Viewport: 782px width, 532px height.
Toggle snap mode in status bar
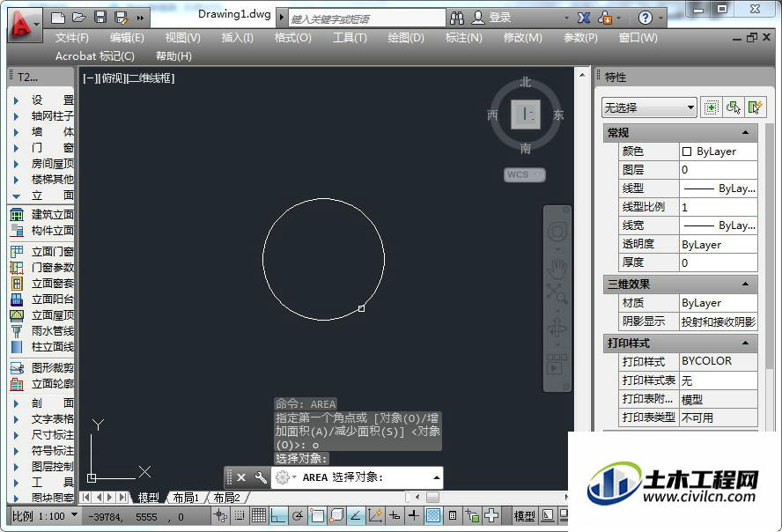[240, 515]
